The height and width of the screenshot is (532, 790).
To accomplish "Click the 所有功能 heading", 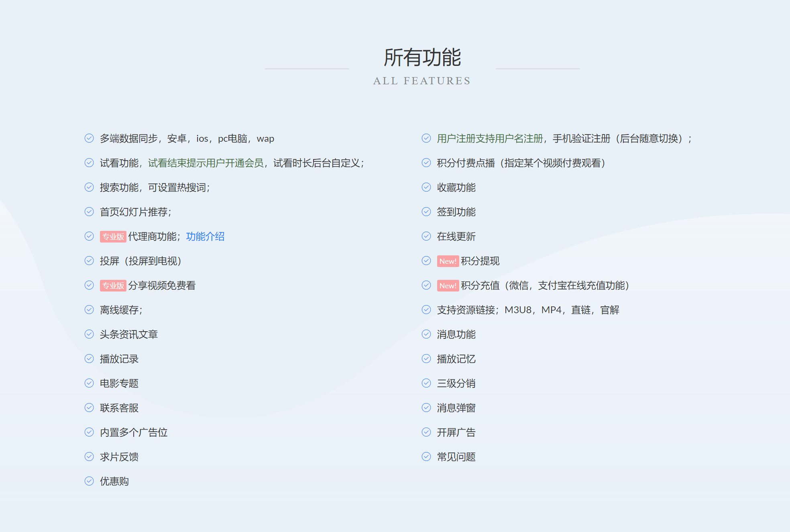I will point(422,57).
